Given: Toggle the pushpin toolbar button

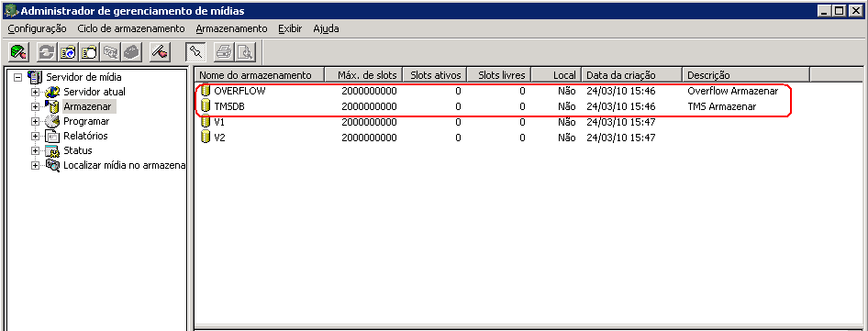Looking at the screenshot, I should pyautogui.click(x=196, y=52).
